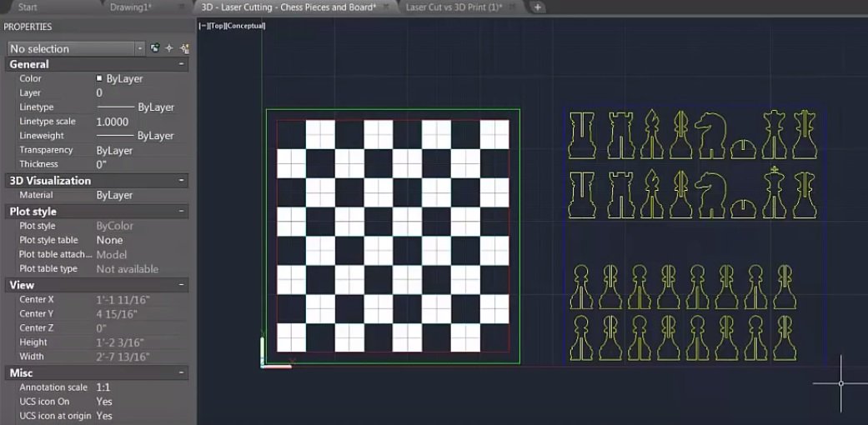Click the Top view control label
The image size is (868, 425).
(x=217, y=26)
